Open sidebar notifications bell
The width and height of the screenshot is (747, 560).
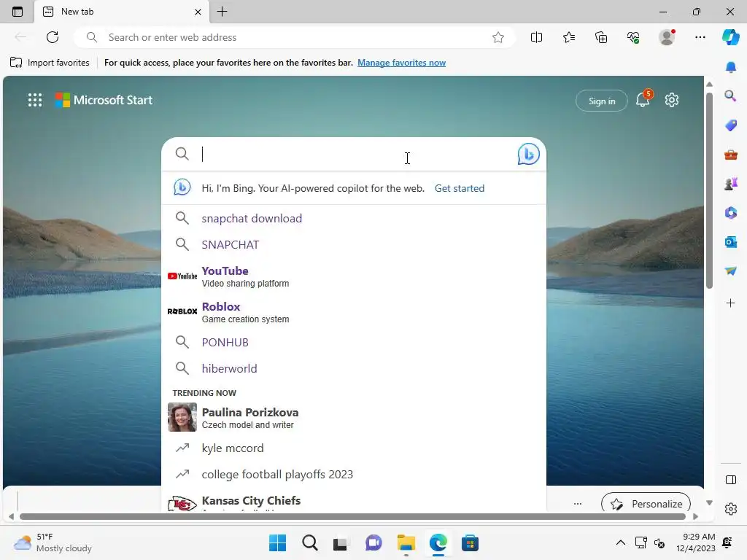pyautogui.click(x=730, y=67)
